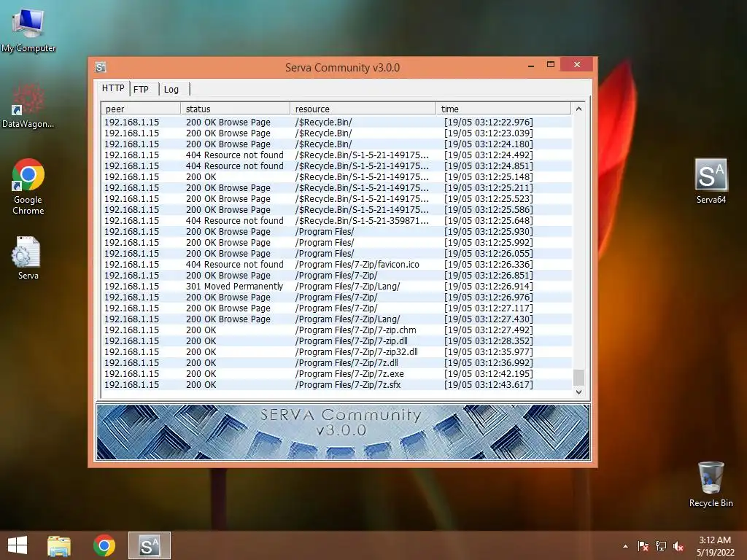Select row with time 03:12:24.180

337,144
